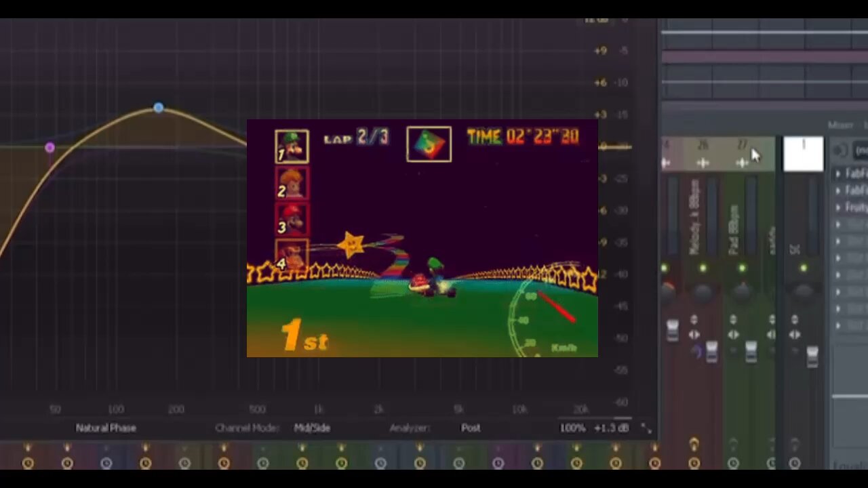Click the 200 frequency axis label
868x488 pixels.
point(176,409)
